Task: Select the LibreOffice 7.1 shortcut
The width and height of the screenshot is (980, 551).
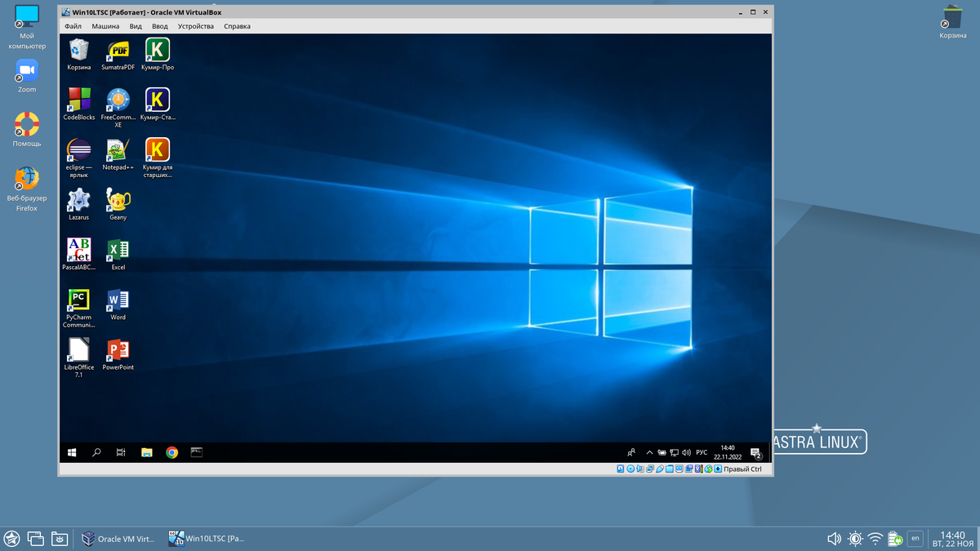Action: pos(79,358)
